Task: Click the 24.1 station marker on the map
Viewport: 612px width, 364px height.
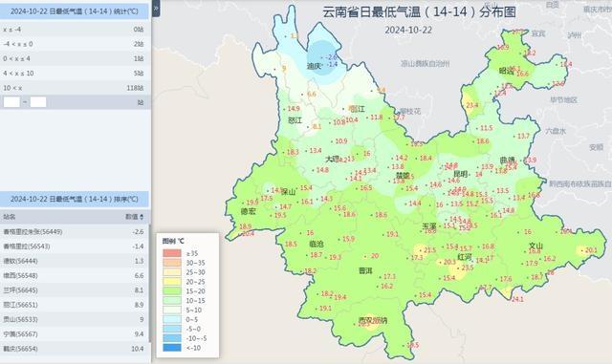Action: point(517,299)
